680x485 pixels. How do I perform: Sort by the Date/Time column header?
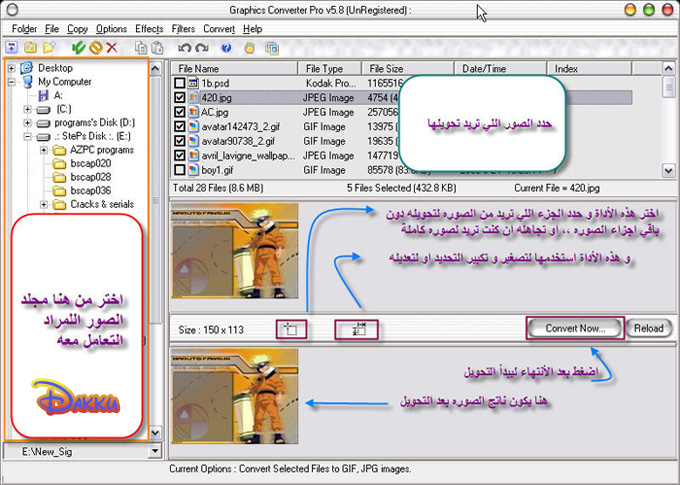[x=500, y=69]
